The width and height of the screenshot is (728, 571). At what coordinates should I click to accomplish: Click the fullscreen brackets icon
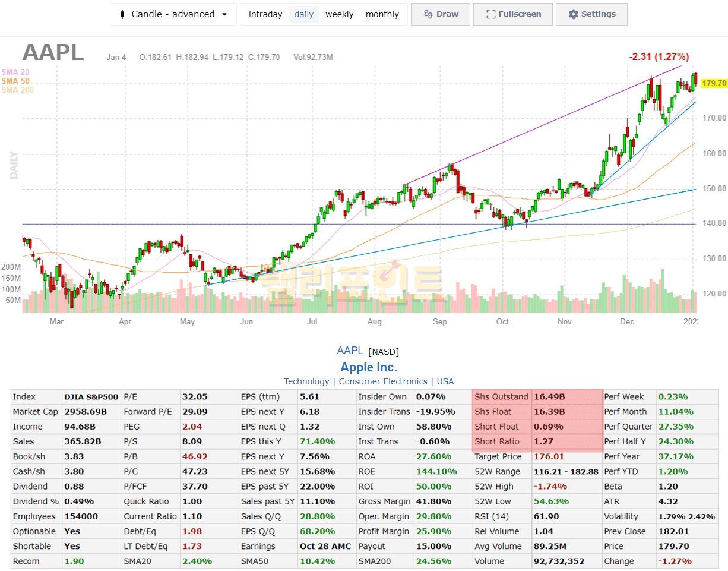pos(490,14)
